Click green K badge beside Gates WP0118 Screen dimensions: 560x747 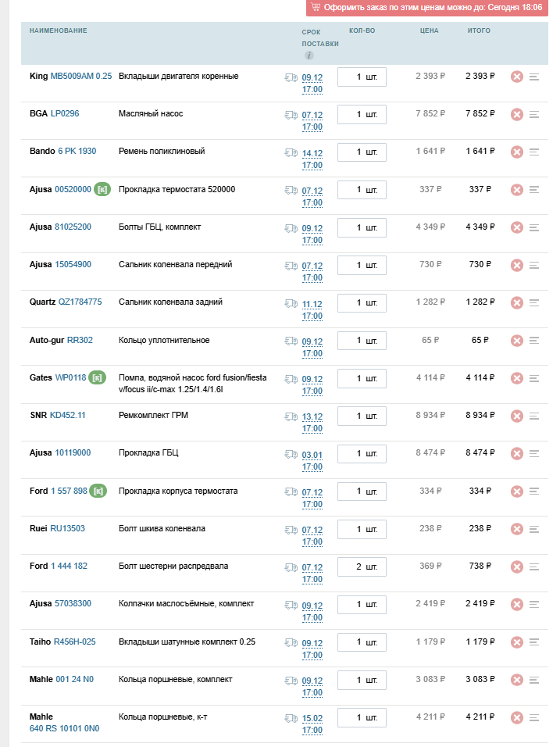(98, 377)
